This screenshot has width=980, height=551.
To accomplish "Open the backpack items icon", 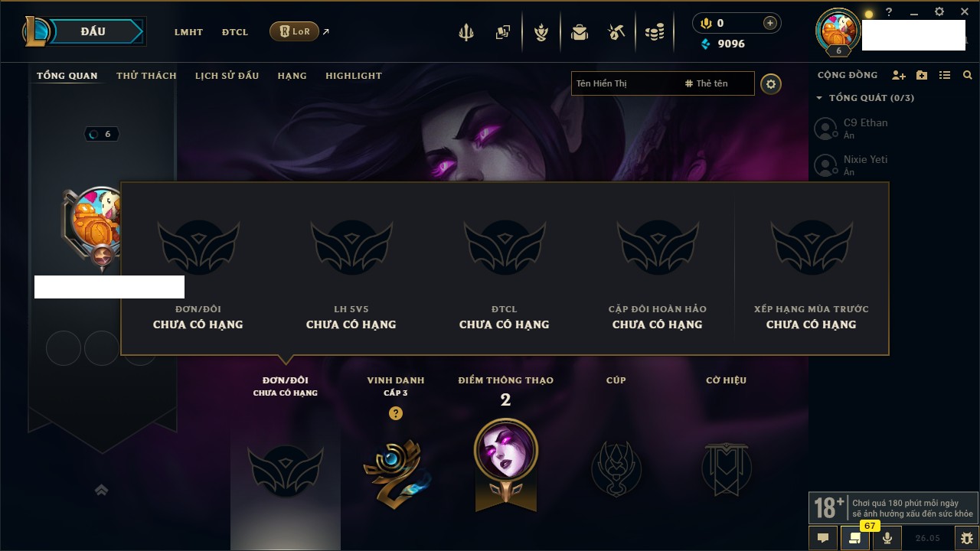I will pos(580,32).
